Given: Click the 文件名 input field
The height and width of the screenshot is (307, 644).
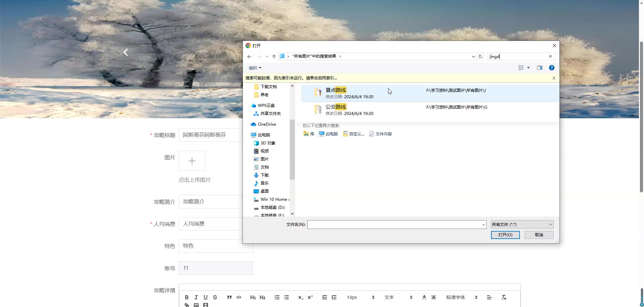Looking at the screenshot, I should click(394, 225).
